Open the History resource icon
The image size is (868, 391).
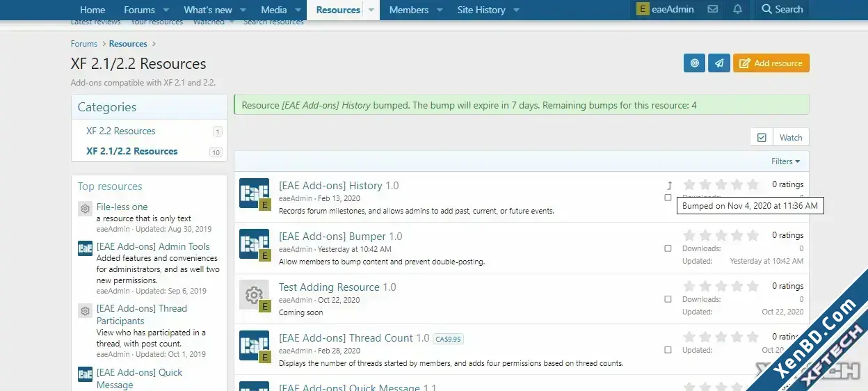click(x=254, y=193)
